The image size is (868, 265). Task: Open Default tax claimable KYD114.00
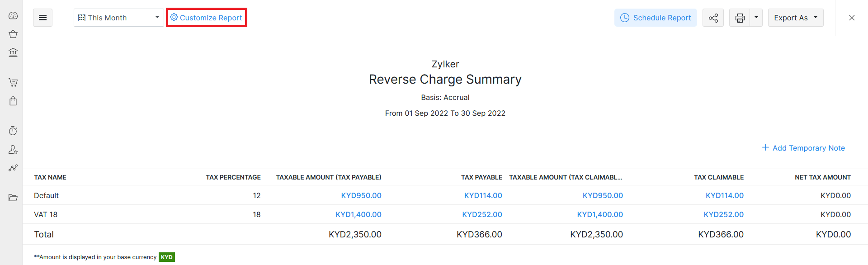point(725,195)
